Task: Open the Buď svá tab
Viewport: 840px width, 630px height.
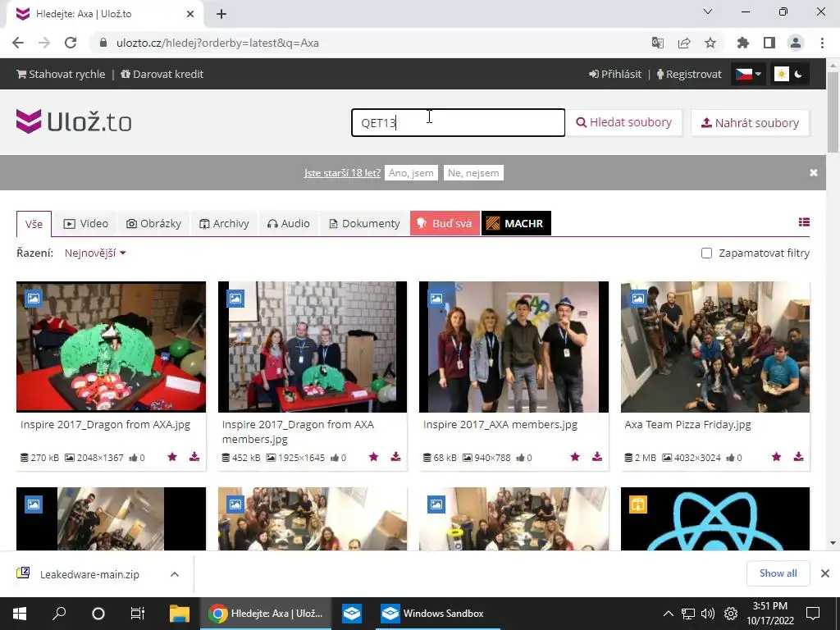Action: pyautogui.click(x=445, y=223)
